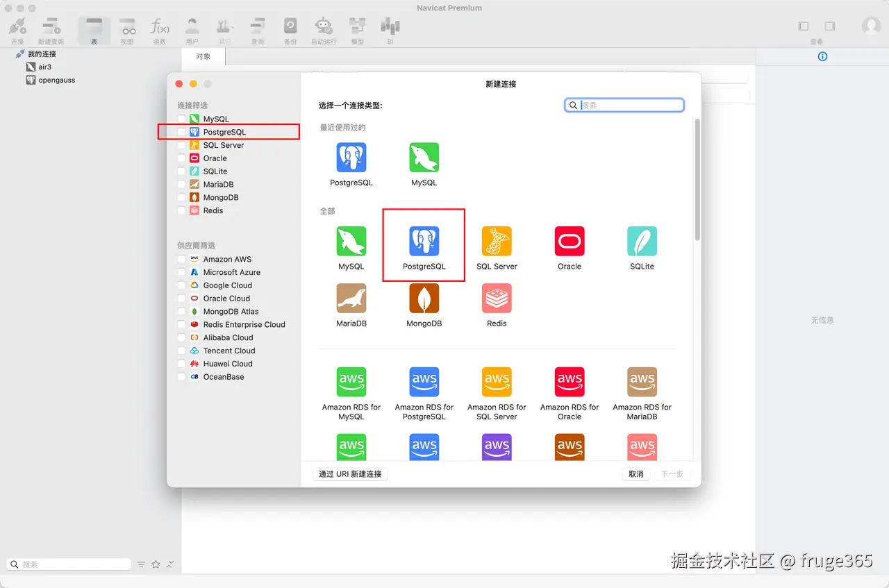
Task: Enable the Tencent Cloud vendor filter
Action: tap(182, 351)
